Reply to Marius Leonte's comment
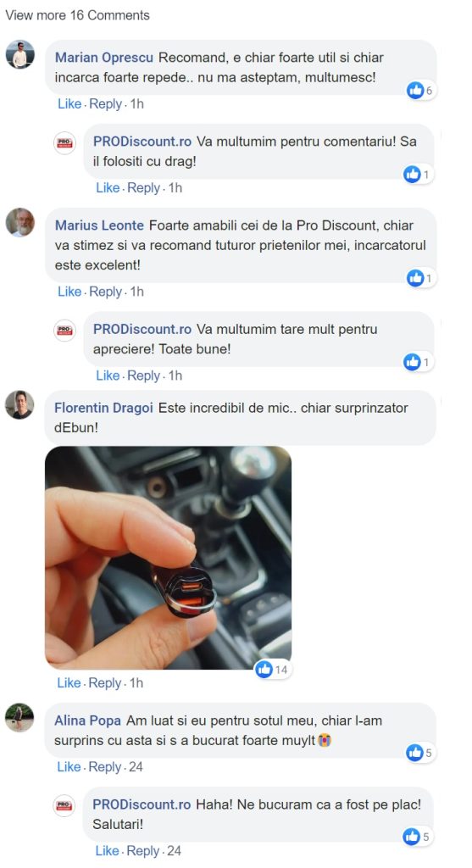The width and height of the screenshot is (472, 868). 105,292
